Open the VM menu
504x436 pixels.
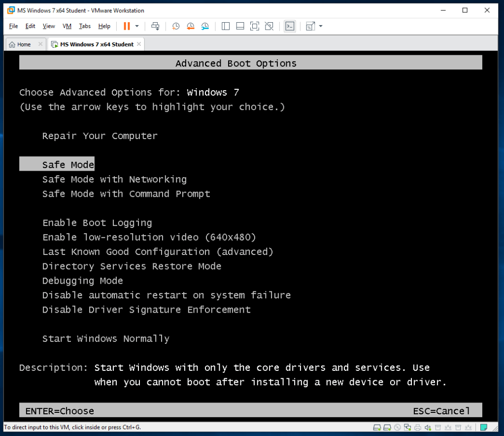pyautogui.click(x=67, y=26)
